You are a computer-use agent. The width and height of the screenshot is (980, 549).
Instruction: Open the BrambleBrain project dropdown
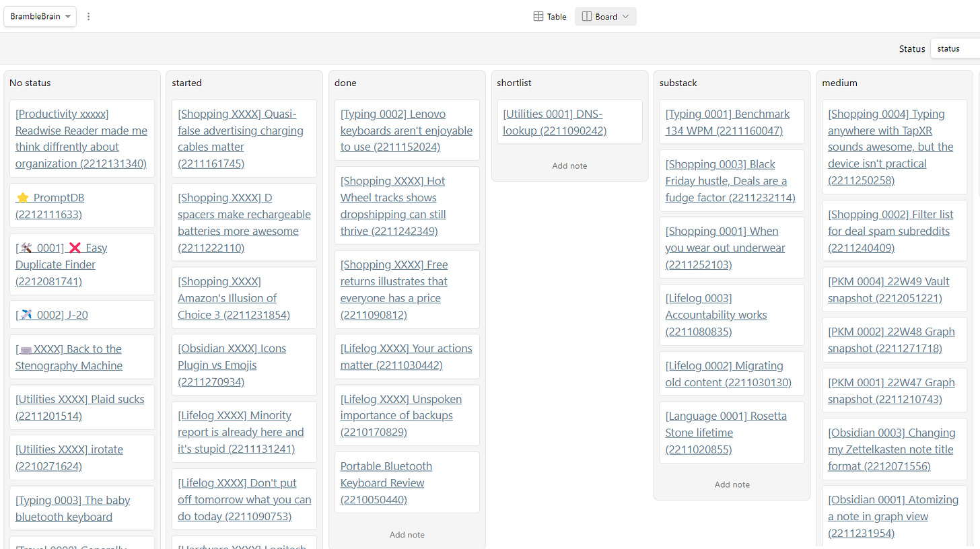[40, 16]
